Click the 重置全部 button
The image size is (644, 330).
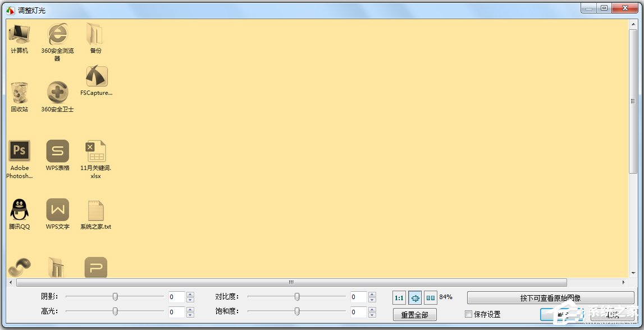click(415, 315)
